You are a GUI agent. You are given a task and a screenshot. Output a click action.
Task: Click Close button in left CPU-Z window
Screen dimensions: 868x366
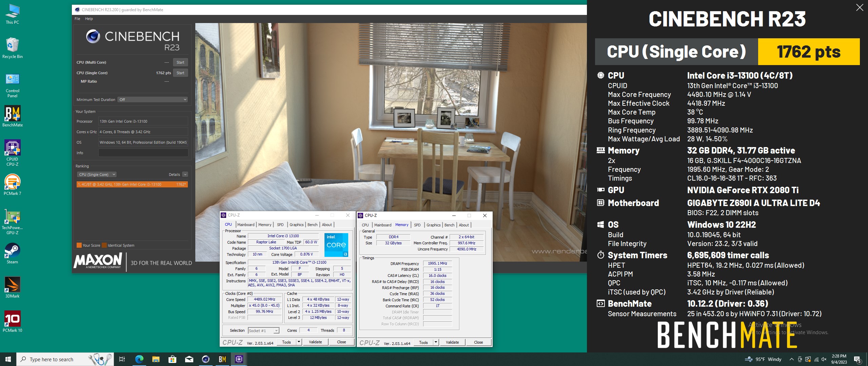coord(341,342)
